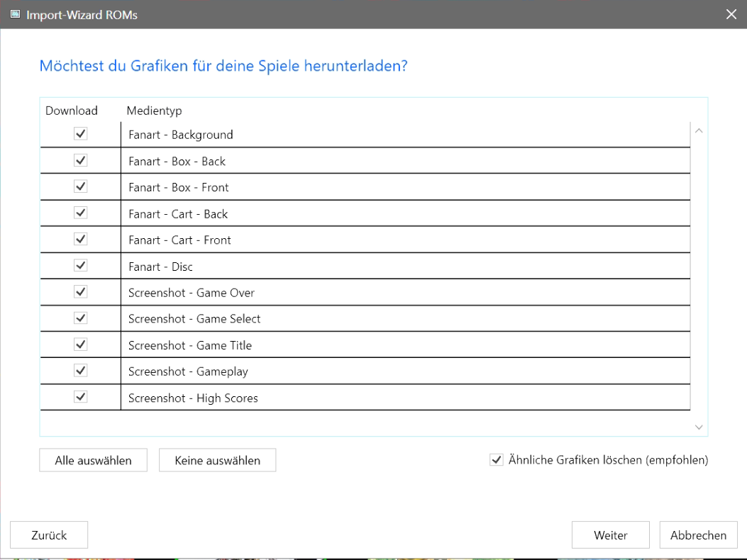The image size is (747, 560).
Task: Click the 'Alle auswählen' button
Action: click(93, 460)
